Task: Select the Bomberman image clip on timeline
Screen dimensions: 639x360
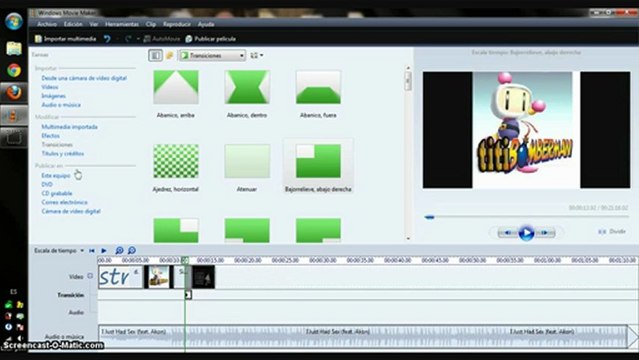Action: pyautogui.click(x=158, y=277)
